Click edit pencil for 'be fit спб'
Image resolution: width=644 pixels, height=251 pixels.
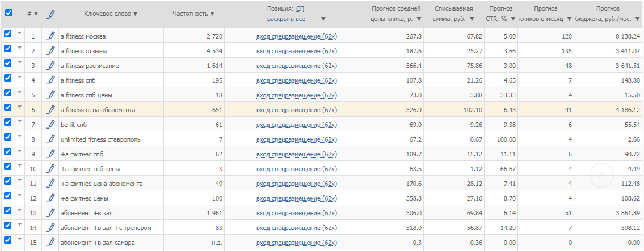click(x=50, y=125)
